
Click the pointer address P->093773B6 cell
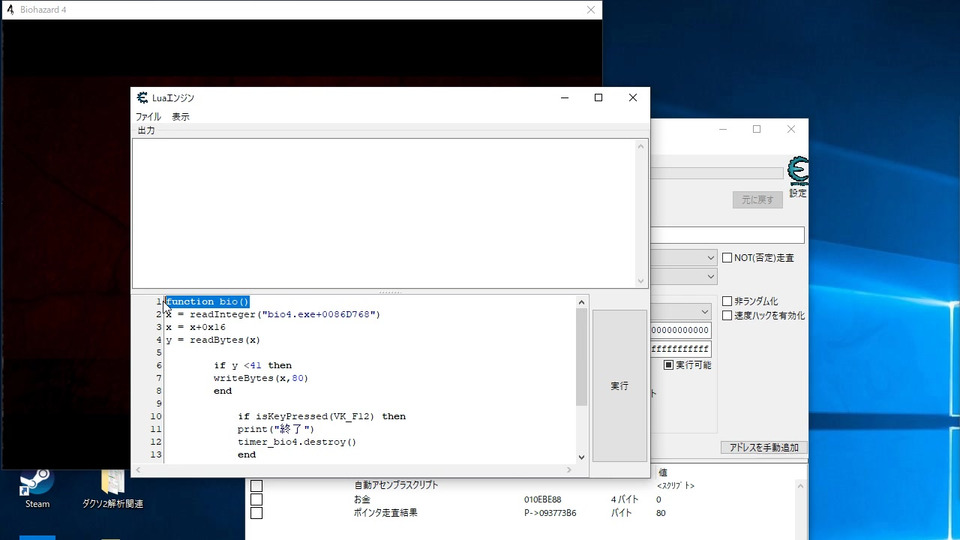550,513
